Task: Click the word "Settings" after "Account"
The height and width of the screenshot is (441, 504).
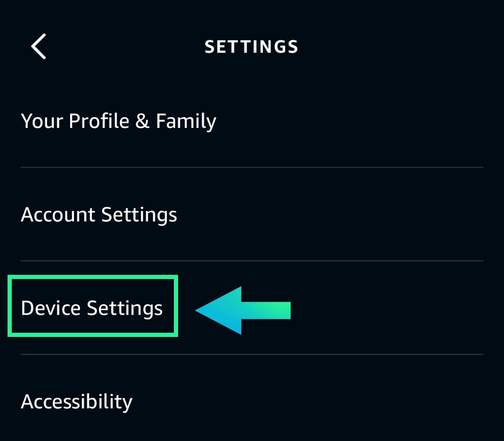Action: coord(139,215)
